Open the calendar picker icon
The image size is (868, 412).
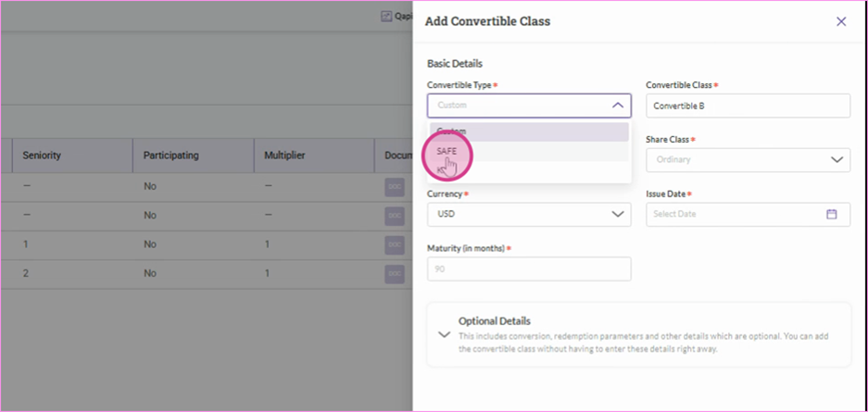point(832,214)
